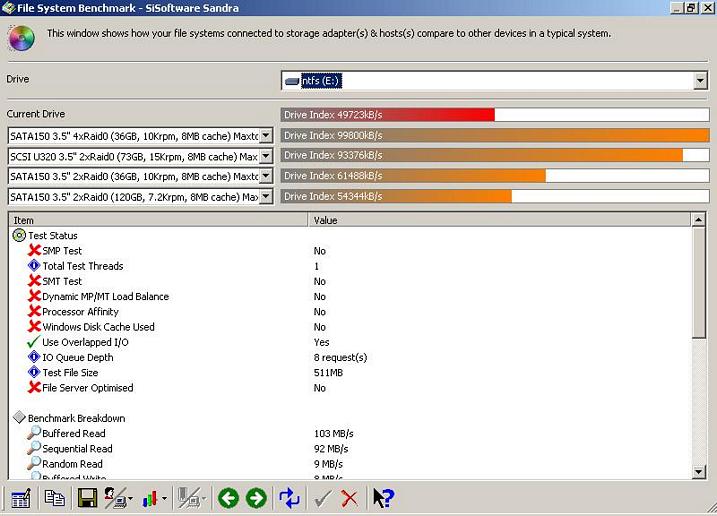
Task: Click the red X beside Processor Affinity
Action: (x=34, y=311)
